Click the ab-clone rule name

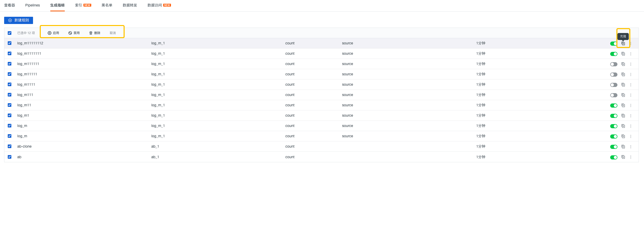25,146
